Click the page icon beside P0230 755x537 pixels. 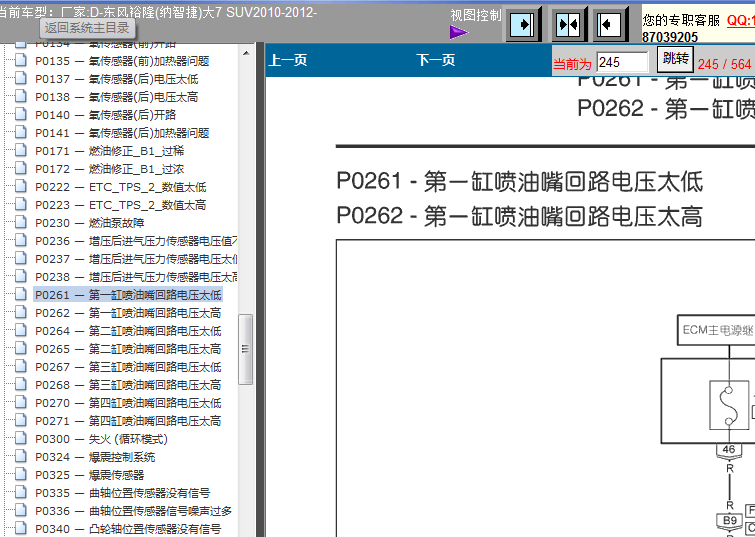21,222
